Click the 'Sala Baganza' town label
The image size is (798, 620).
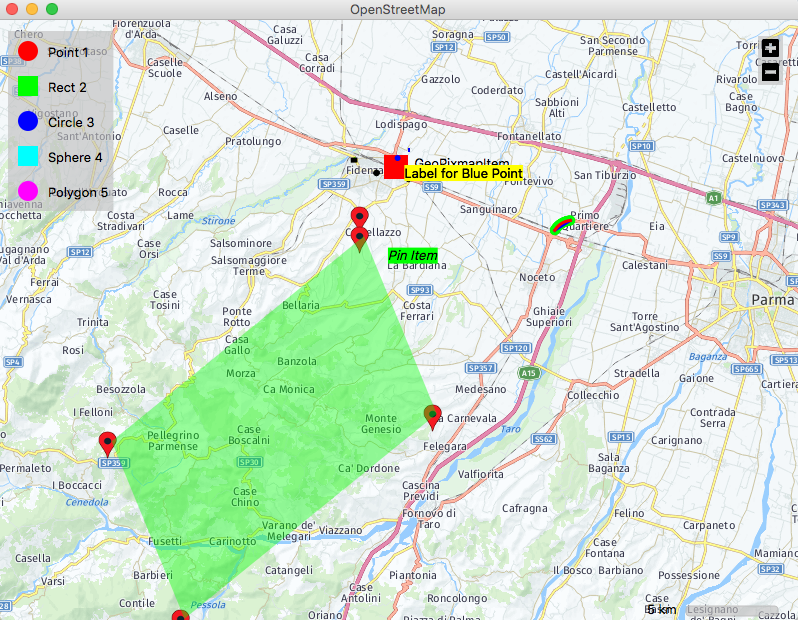pos(609,463)
